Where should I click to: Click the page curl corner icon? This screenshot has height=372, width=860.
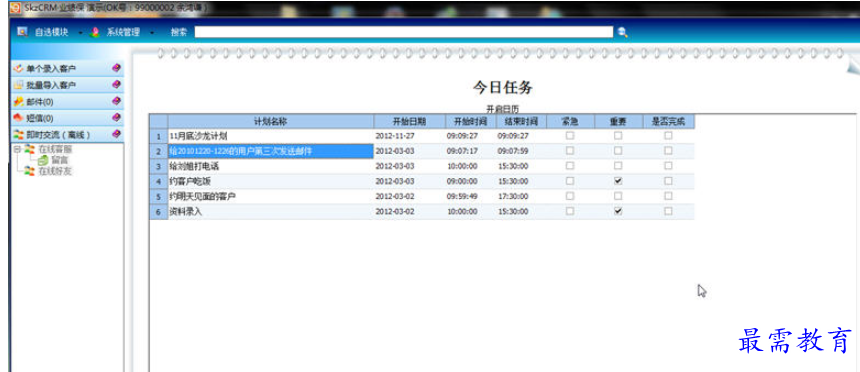pos(852,65)
